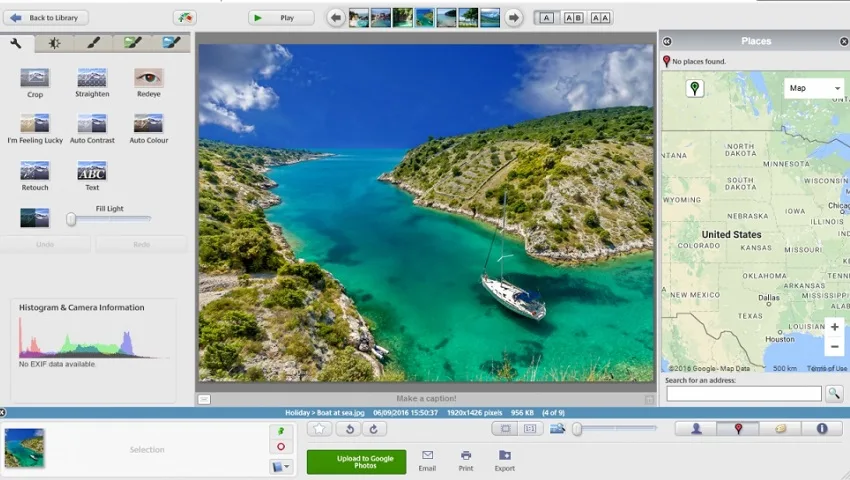Collapse the Places panel with double-arrow

tap(667, 41)
